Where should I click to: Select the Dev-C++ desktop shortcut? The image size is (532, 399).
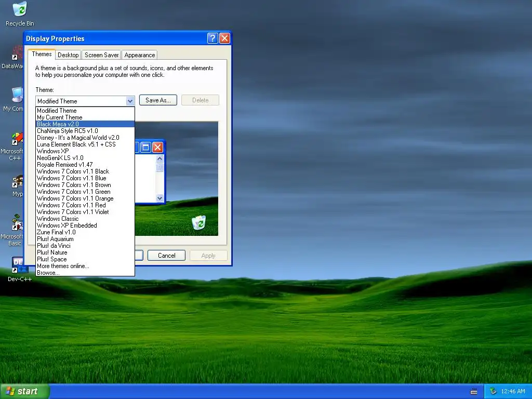pyautogui.click(x=19, y=270)
